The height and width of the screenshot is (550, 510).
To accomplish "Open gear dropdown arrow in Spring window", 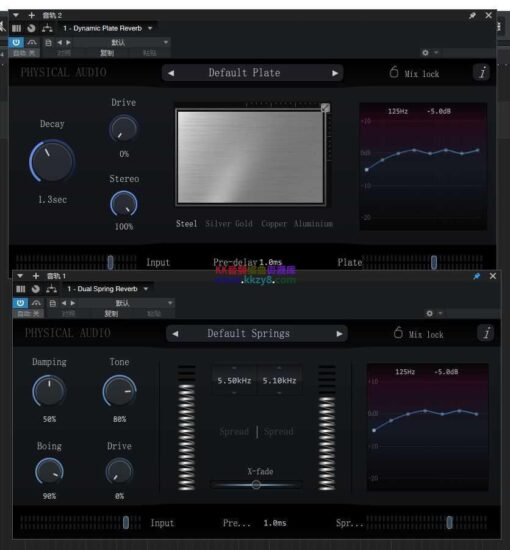I will pyautogui.click(x=440, y=313).
